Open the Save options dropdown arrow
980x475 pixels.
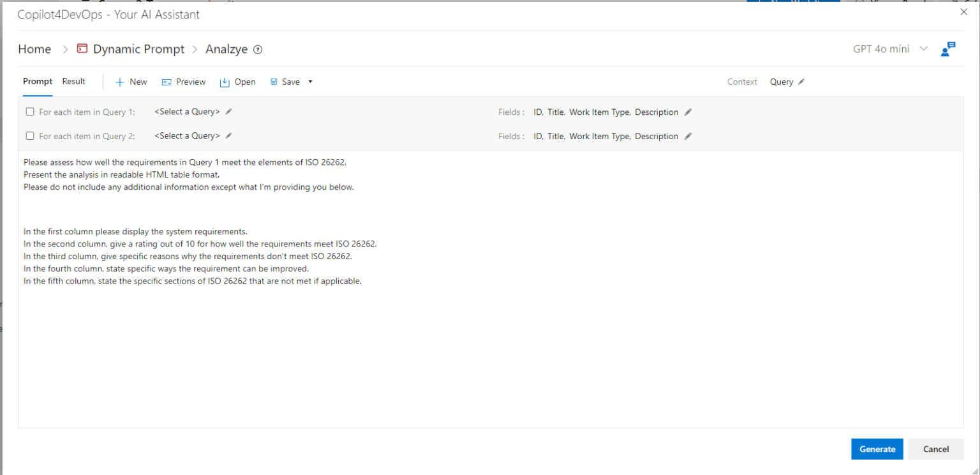coord(311,82)
